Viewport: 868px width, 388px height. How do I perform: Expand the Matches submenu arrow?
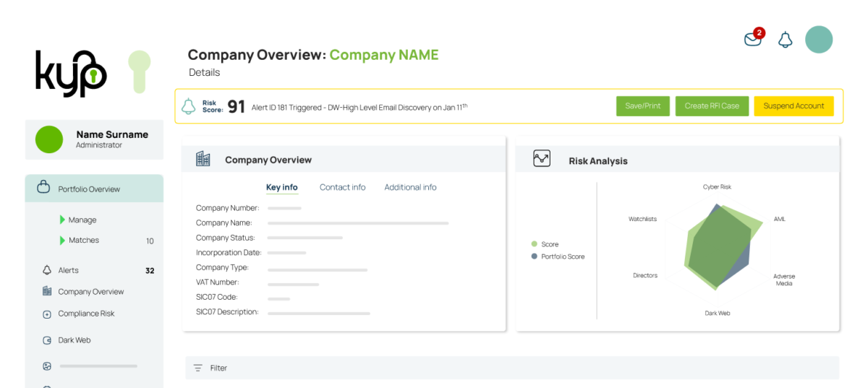coord(62,241)
